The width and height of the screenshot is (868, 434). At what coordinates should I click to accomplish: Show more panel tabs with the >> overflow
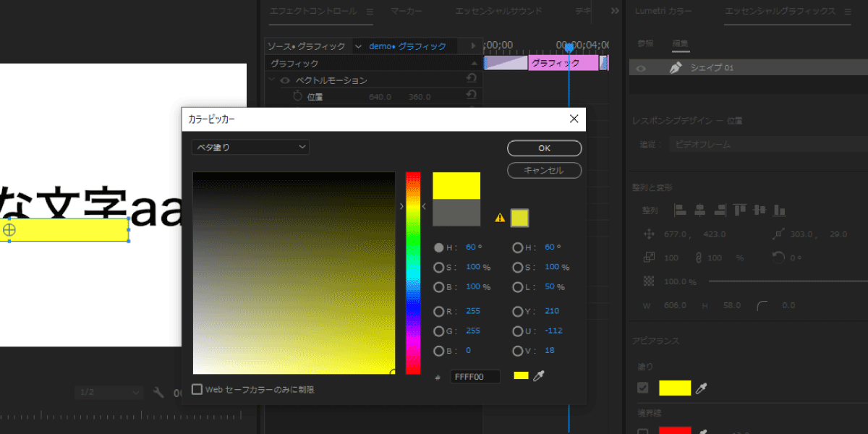tap(615, 11)
